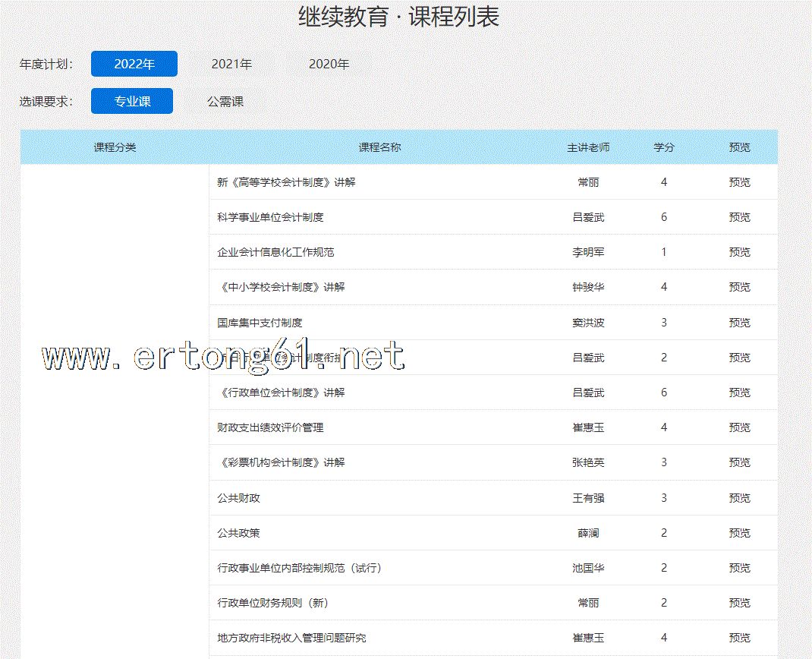This screenshot has width=812, height=659.
Task: Open preview for 《中小学校会计制度》讲解
Action: coord(739,287)
